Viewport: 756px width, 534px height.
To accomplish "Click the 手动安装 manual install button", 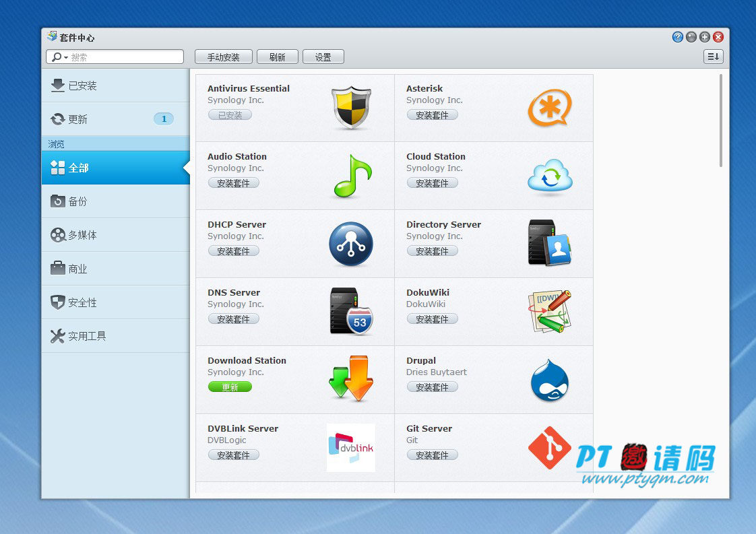I will pos(224,57).
